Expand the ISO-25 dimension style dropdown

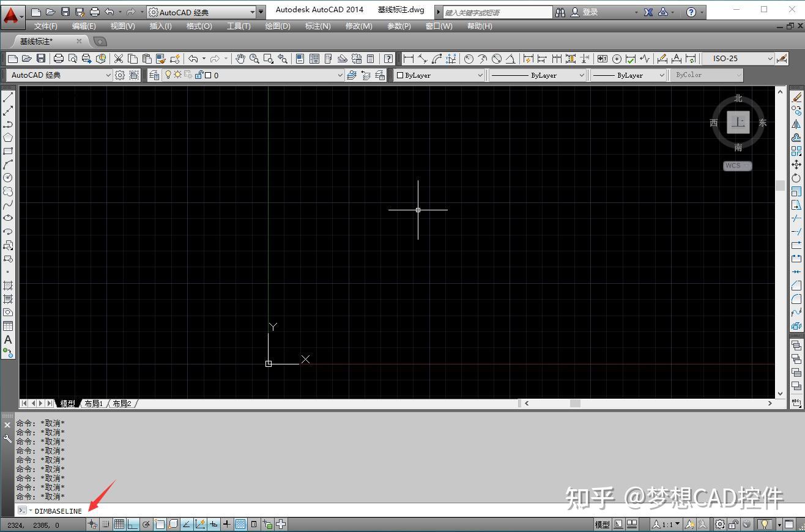(771, 59)
